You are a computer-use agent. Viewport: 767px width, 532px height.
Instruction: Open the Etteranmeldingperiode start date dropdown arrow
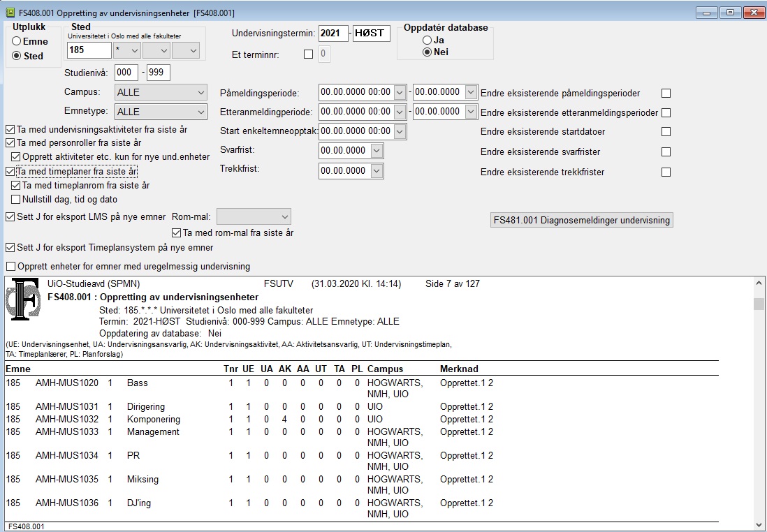pos(400,112)
